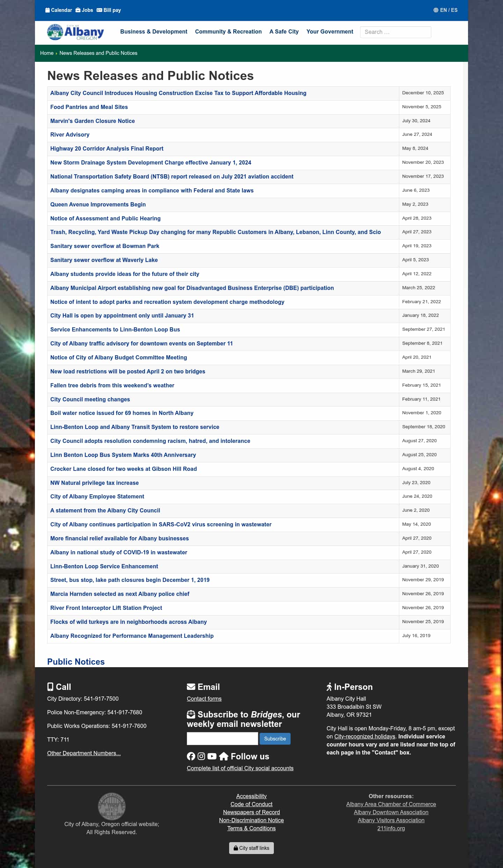Click the City staff links button
503x868 pixels.
(x=251, y=848)
